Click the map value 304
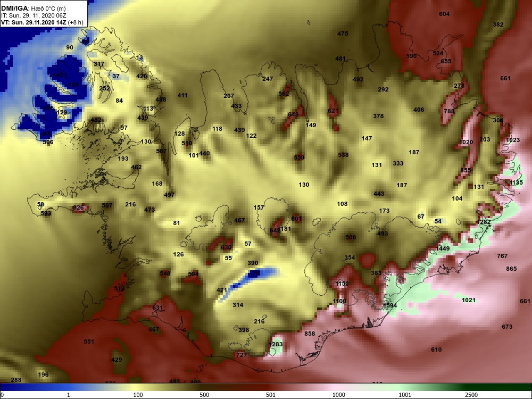 [498, 120]
